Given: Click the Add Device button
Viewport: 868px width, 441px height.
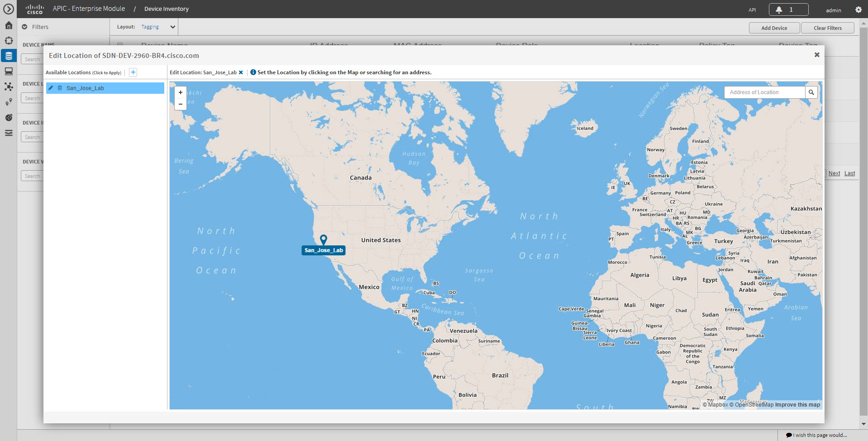Looking at the screenshot, I should (774, 28).
